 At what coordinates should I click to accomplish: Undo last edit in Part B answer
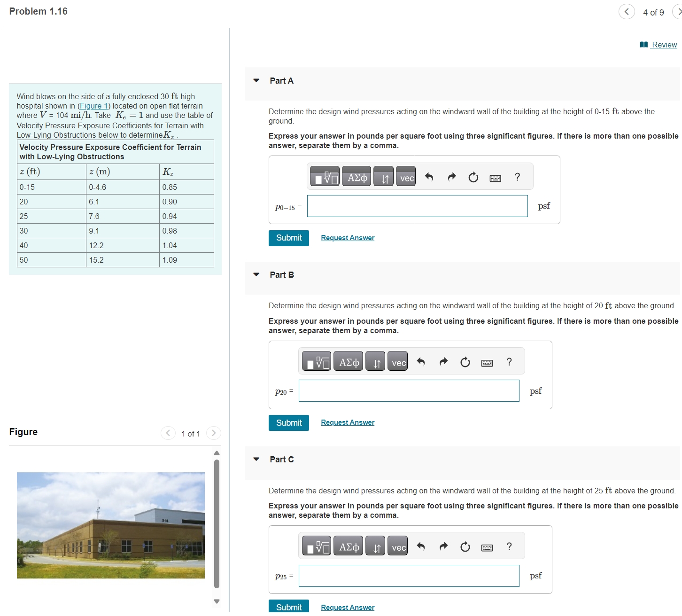pyautogui.click(x=421, y=362)
